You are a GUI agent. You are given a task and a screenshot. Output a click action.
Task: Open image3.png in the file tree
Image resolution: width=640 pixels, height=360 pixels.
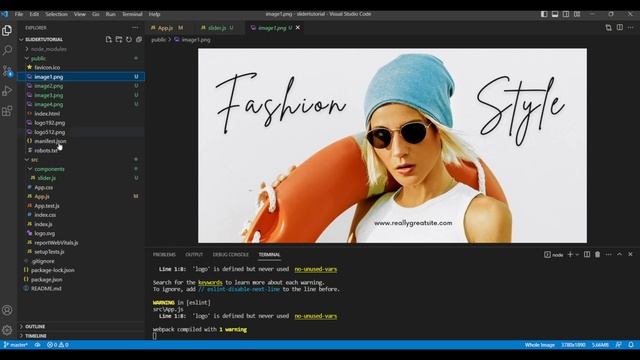tap(81, 95)
